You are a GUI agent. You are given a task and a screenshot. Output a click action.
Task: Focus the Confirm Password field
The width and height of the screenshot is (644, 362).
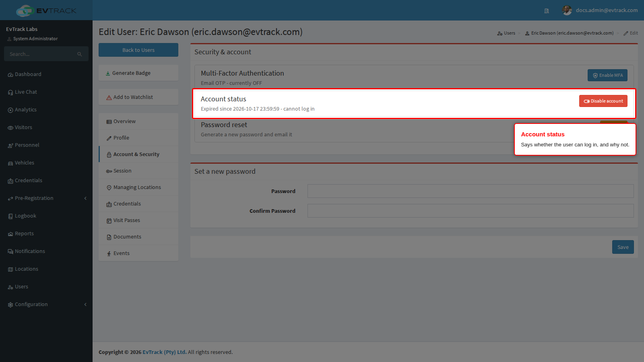point(471,211)
